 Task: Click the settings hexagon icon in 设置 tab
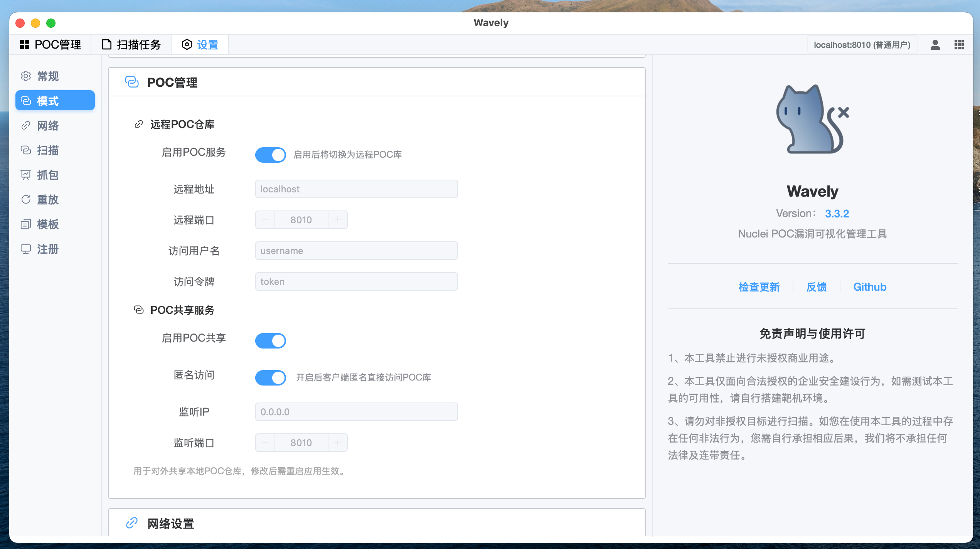coord(187,45)
